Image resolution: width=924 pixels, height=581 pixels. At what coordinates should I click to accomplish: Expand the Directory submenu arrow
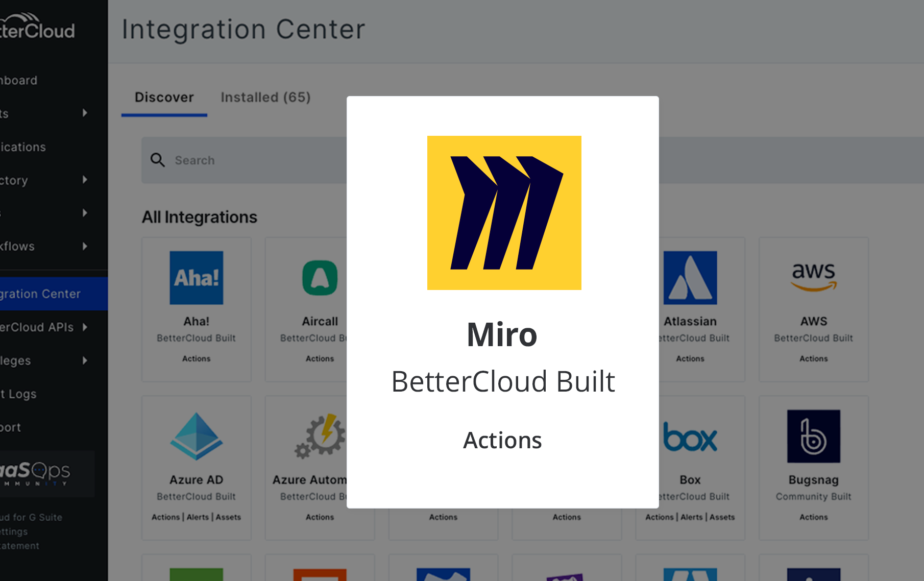85,180
